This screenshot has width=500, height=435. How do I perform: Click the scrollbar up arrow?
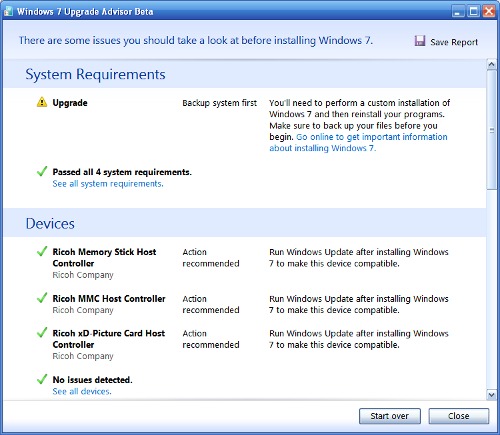pos(491,64)
